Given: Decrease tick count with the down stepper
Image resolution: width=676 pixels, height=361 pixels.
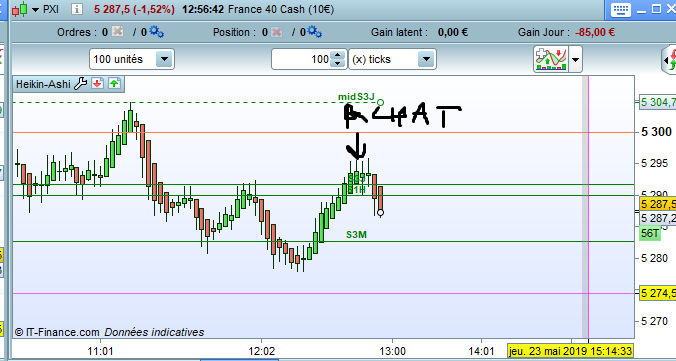Looking at the screenshot, I should pos(337,64).
